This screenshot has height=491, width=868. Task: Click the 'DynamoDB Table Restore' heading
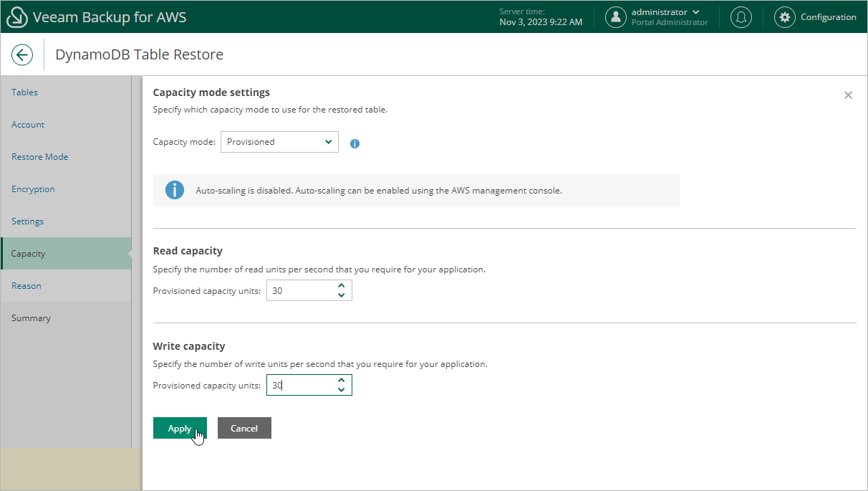click(139, 54)
